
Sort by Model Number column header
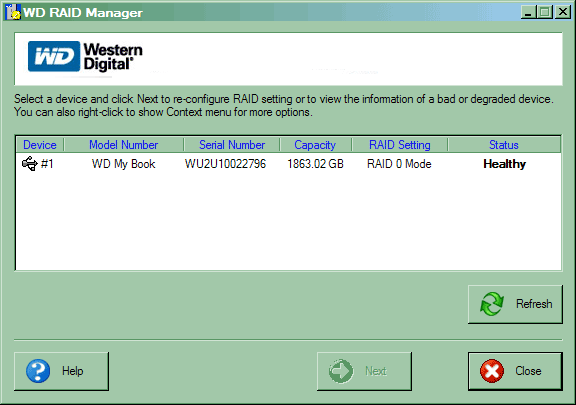(x=123, y=145)
